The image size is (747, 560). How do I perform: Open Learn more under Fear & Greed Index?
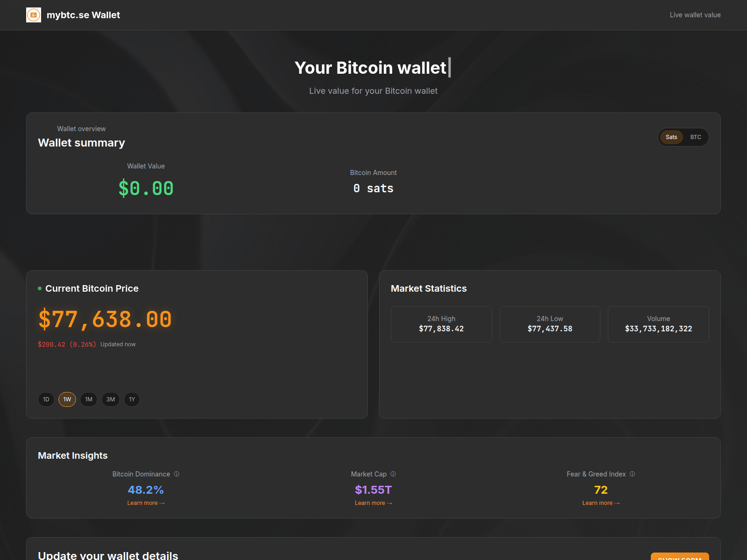[601, 503]
